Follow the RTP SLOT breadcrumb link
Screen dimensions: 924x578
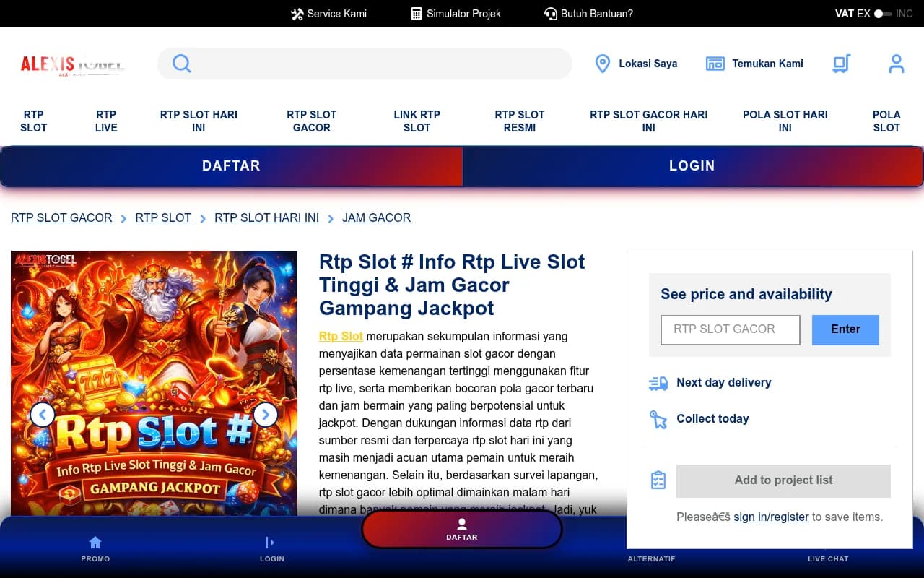[163, 217]
